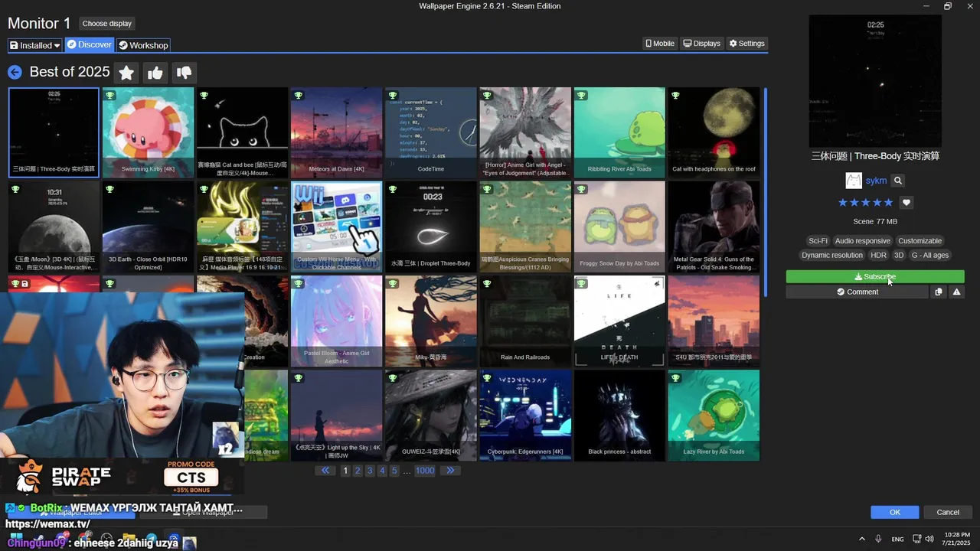The height and width of the screenshot is (551, 980).
Task: Select the Three-Body wallpaper thumbnail
Action: [54, 132]
